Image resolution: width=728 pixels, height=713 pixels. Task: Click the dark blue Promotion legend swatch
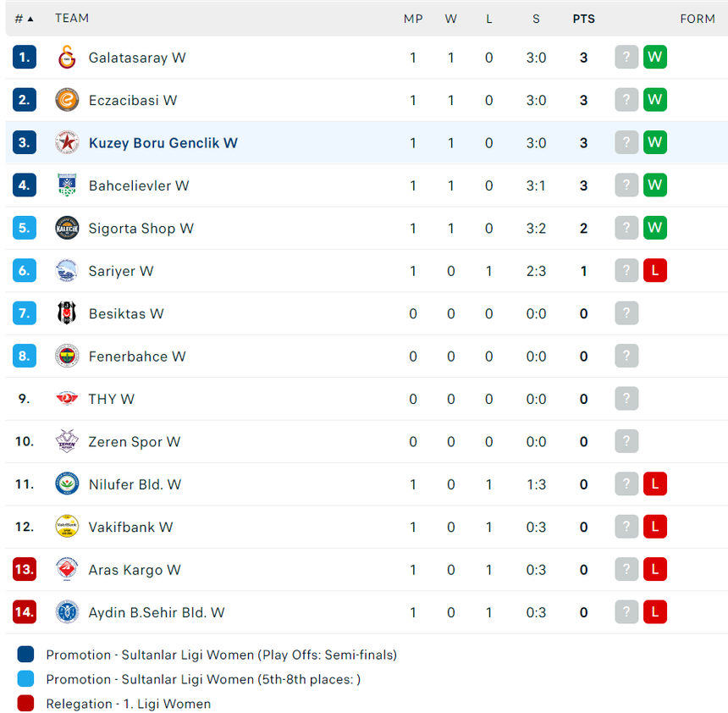coord(25,655)
